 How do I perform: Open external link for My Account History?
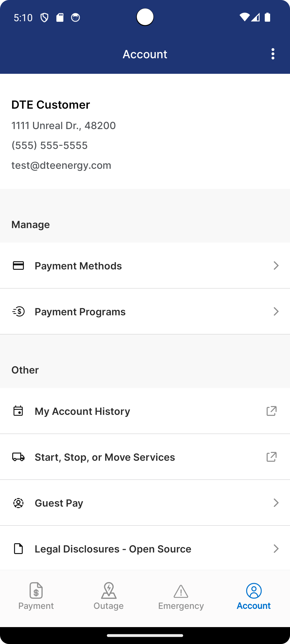click(271, 411)
